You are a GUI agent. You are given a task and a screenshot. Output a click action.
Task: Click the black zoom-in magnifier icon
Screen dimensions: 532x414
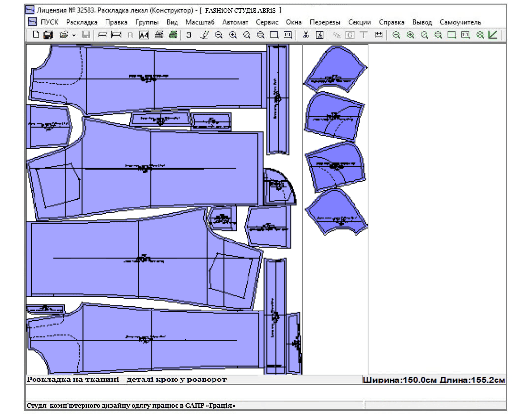coord(233,35)
